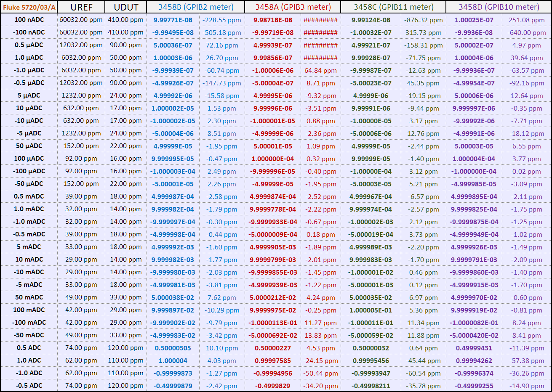Screen dimensions: 552x392
Task: Select the 100 nADC row label
Action: (x=29, y=20)
